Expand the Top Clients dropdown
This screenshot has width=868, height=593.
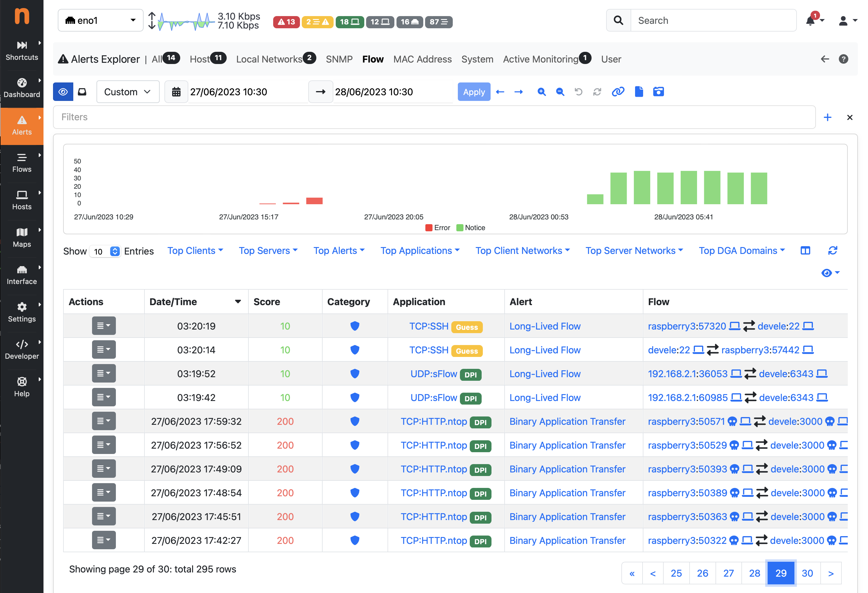click(x=195, y=250)
